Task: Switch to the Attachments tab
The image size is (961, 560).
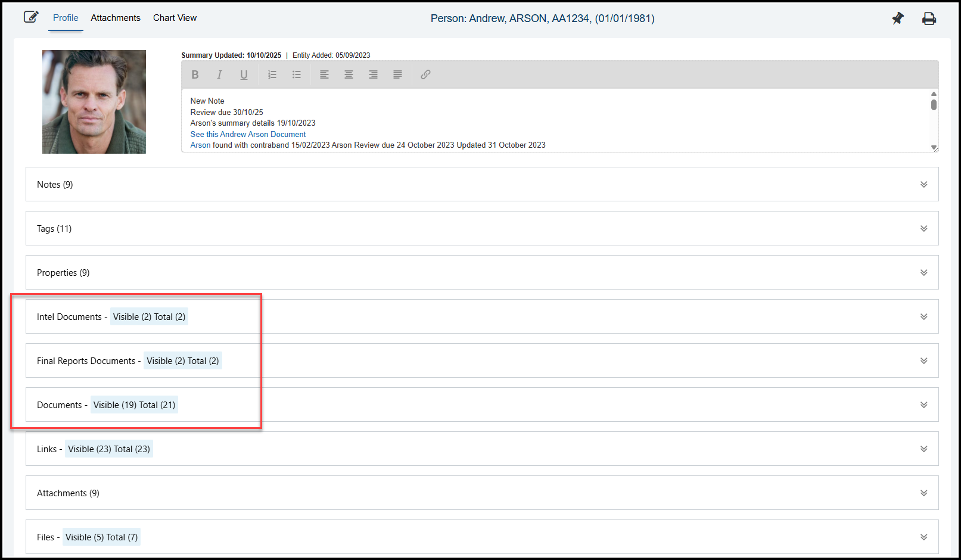Action: pyautogui.click(x=116, y=18)
